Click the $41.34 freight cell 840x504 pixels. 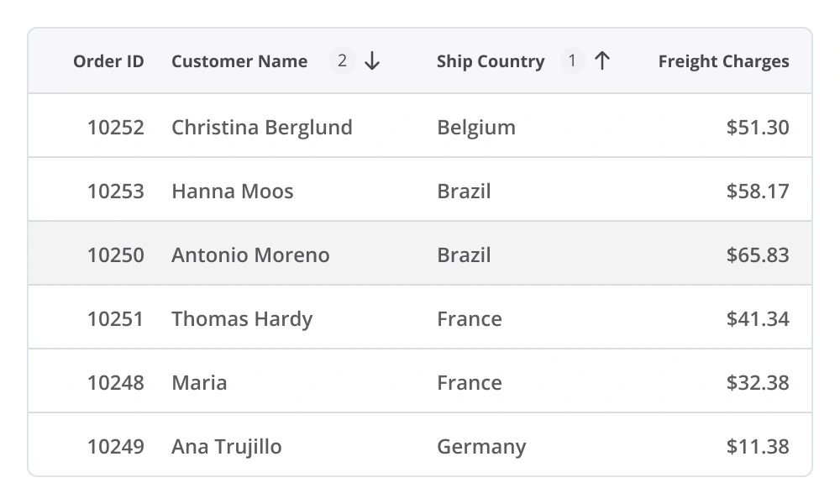coord(758,319)
